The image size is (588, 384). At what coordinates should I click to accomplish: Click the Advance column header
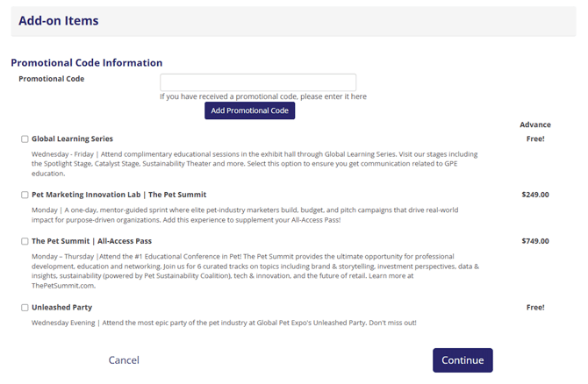[x=535, y=124]
